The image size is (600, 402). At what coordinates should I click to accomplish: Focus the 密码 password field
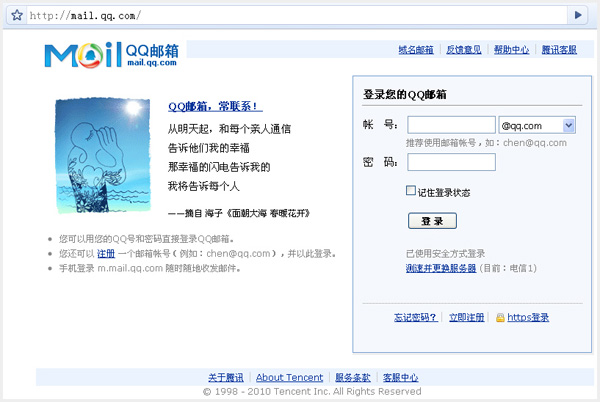click(451, 162)
